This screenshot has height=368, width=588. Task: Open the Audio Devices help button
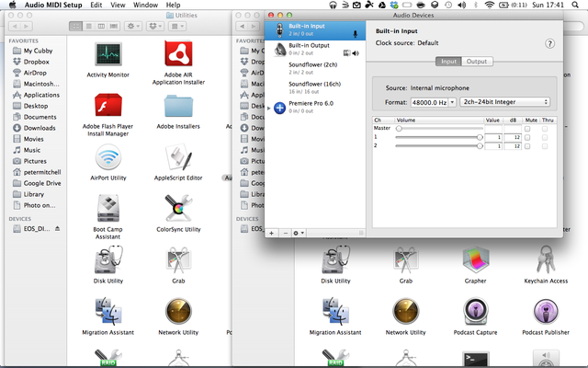pyautogui.click(x=549, y=44)
